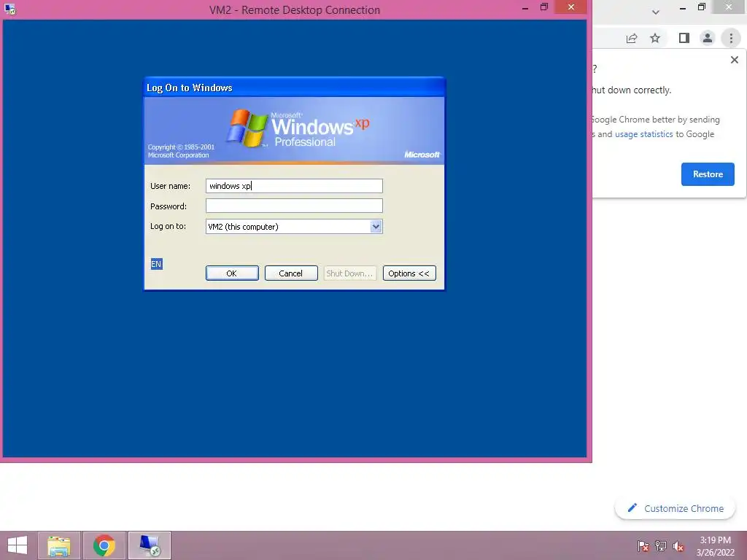Viewport: 747px width, 560px height.
Task: Open Chrome tab search chevron
Action: pyautogui.click(x=656, y=12)
